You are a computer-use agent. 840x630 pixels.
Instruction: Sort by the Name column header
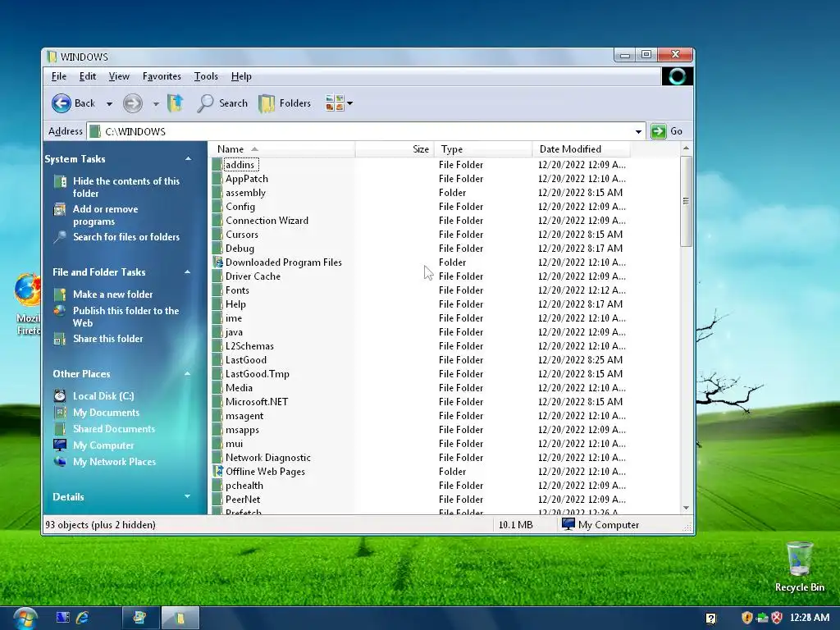(282, 149)
